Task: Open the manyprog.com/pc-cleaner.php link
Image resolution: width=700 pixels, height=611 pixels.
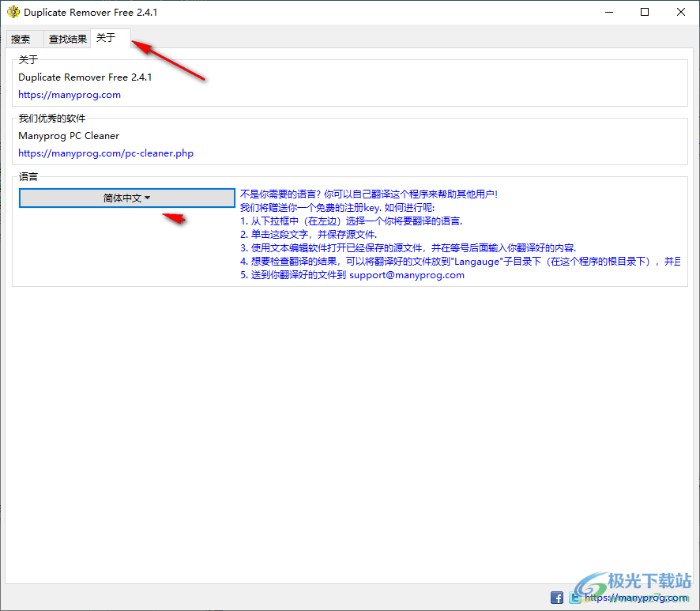Action: coord(106,153)
